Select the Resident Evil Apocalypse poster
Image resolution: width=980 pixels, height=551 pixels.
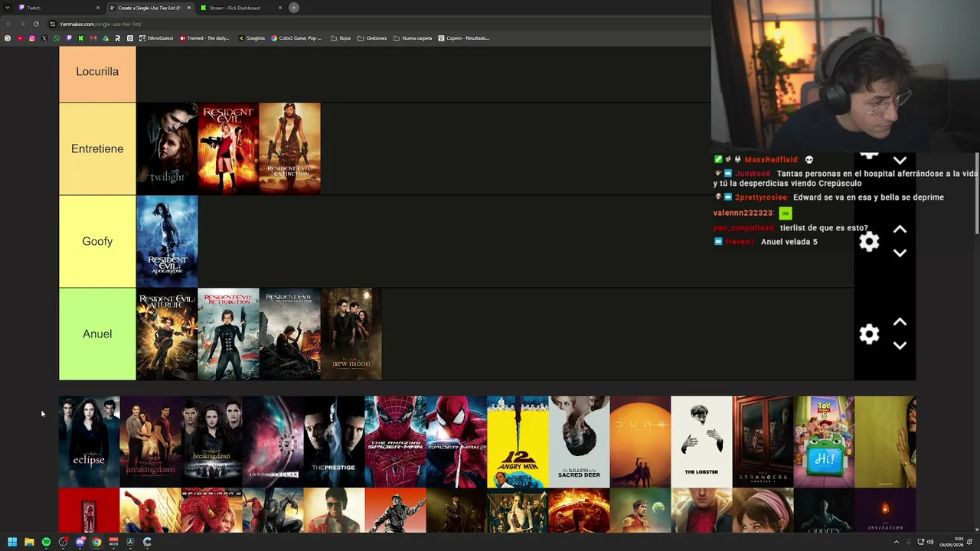167,242
